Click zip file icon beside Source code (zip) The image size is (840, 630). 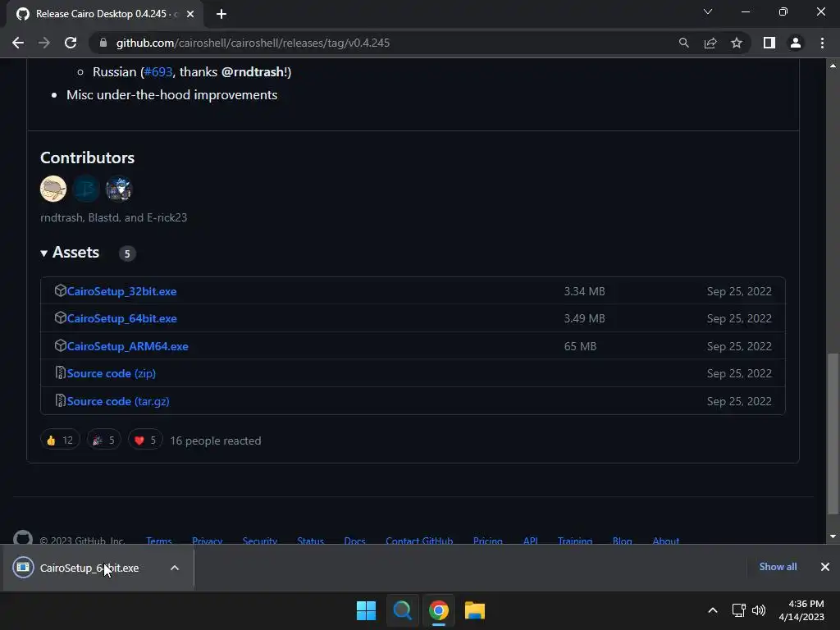(61, 372)
